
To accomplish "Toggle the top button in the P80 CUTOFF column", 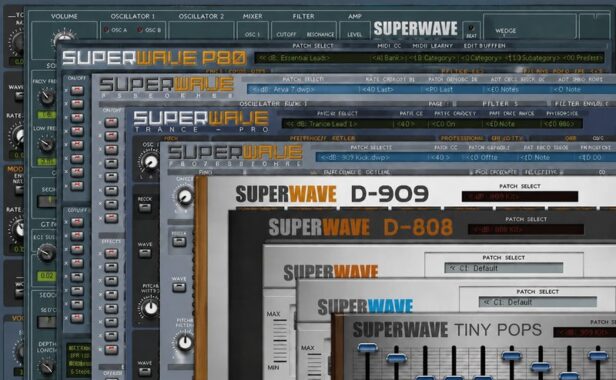I will tap(77, 222).
